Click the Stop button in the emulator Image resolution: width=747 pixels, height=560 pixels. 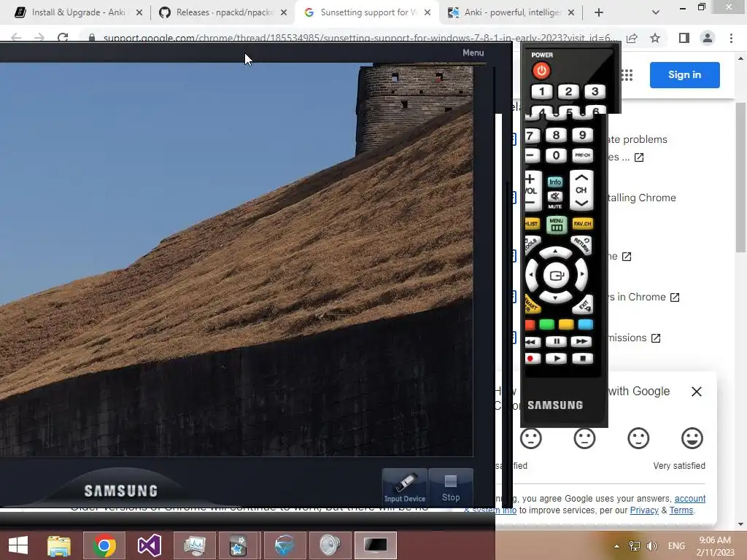click(x=451, y=486)
